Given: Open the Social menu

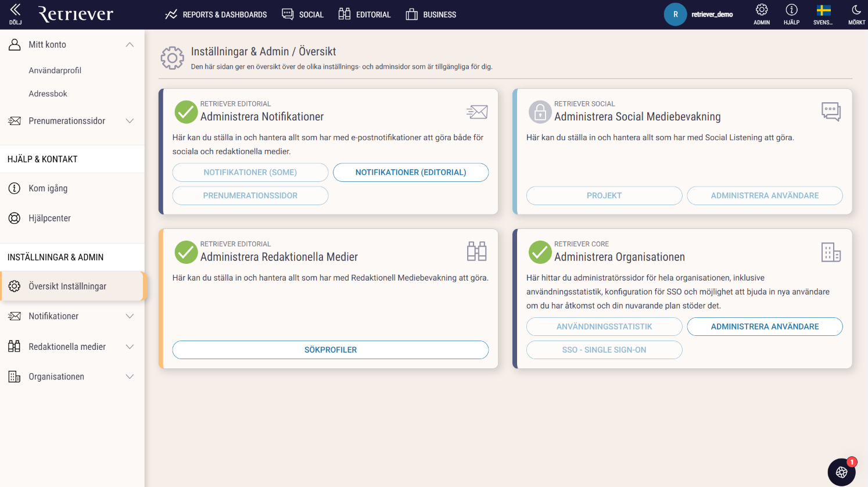Looking at the screenshot, I should pyautogui.click(x=303, y=15).
